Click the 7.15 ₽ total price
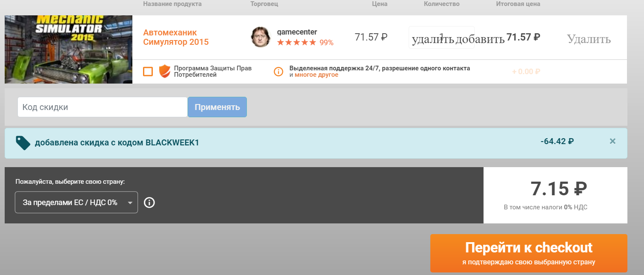The width and height of the screenshot is (644, 275). [558, 188]
